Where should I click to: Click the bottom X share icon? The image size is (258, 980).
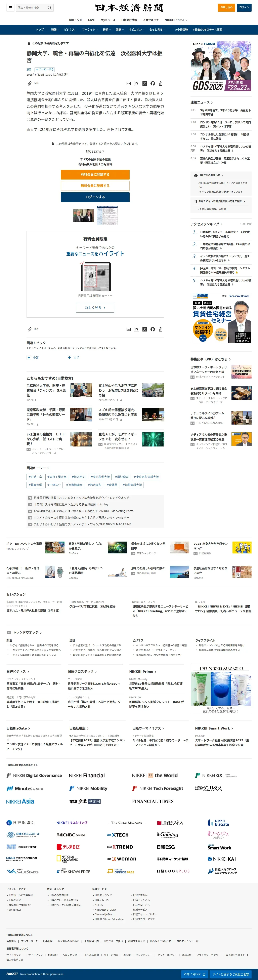click(145, 329)
